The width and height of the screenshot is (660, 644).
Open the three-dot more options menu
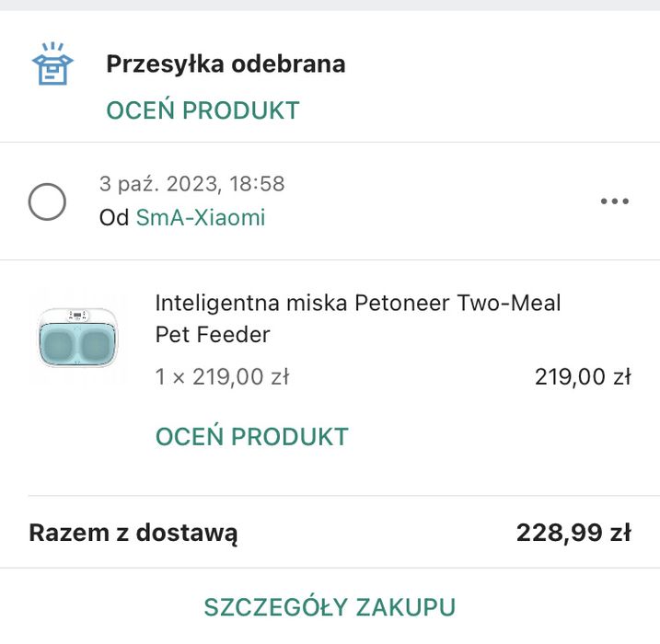[x=614, y=201]
